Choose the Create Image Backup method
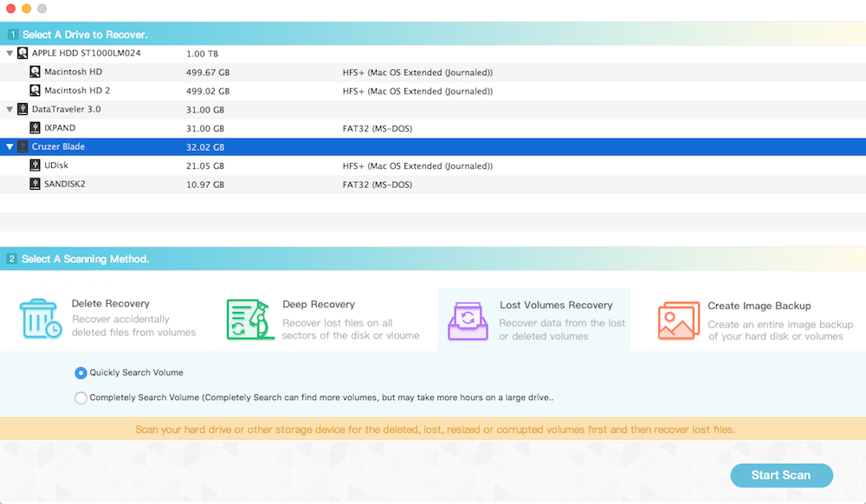This screenshot has height=504, width=866. [755, 320]
